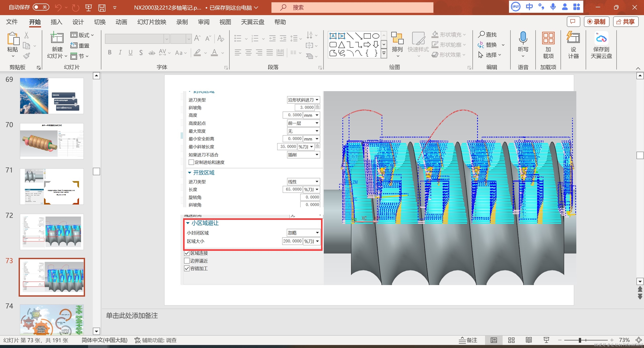Switch to the Design tab
Viewport: 644px width, 348px height.
point(78,22)
